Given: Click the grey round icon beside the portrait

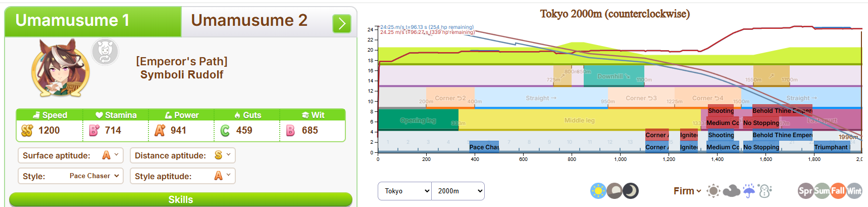Looking at the screenshot, I should pyautogui.click(x=105, y=52).
